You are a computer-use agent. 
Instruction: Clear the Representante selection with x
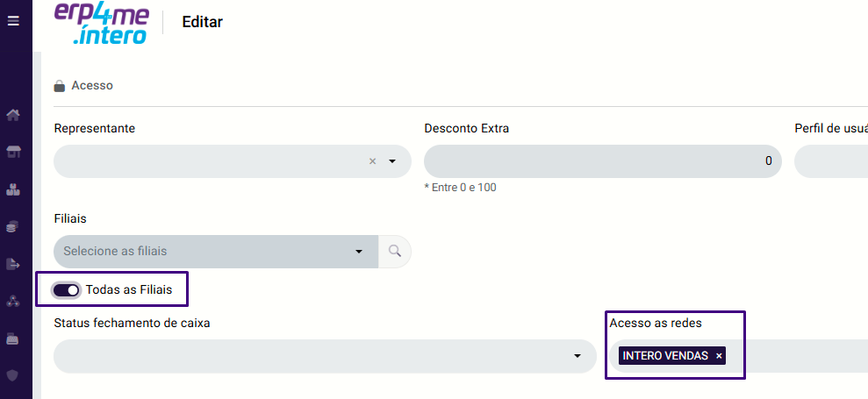coord(372,161)
